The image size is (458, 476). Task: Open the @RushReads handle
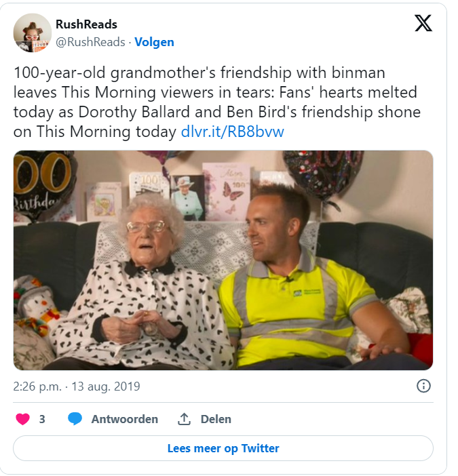tap(90, 42)
